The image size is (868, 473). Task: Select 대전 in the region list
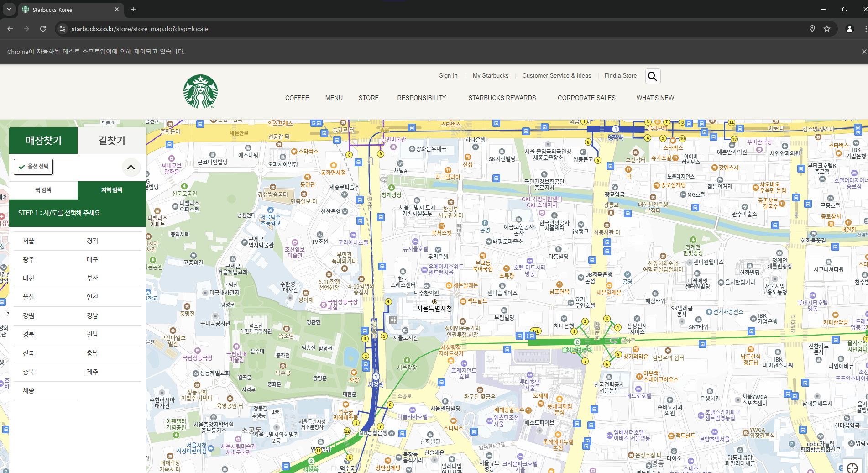(x=29, y=279)
